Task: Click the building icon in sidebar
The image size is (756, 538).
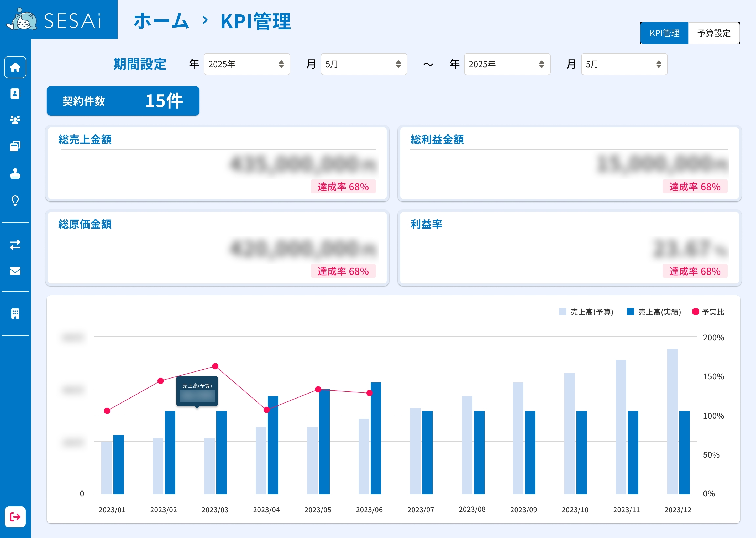Action: click(15, 313)
